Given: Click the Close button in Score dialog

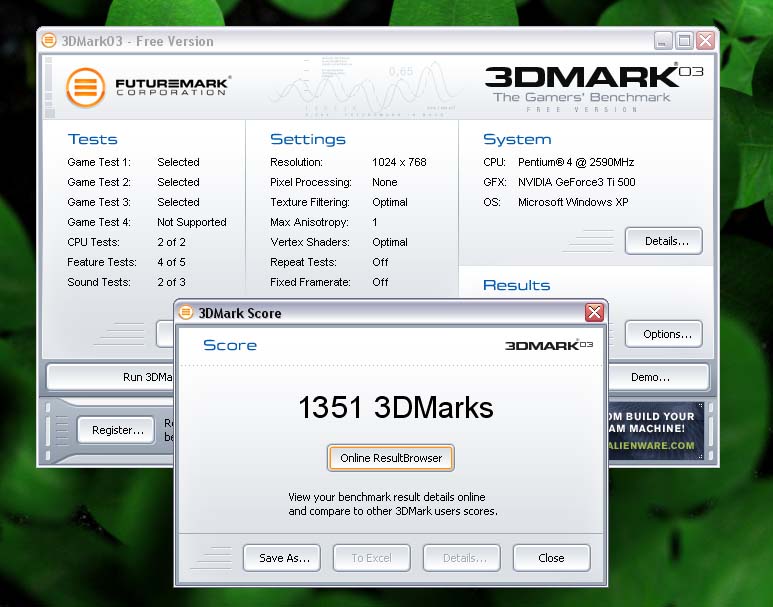Looking at the screenshot, I should (x=552, y=558).
